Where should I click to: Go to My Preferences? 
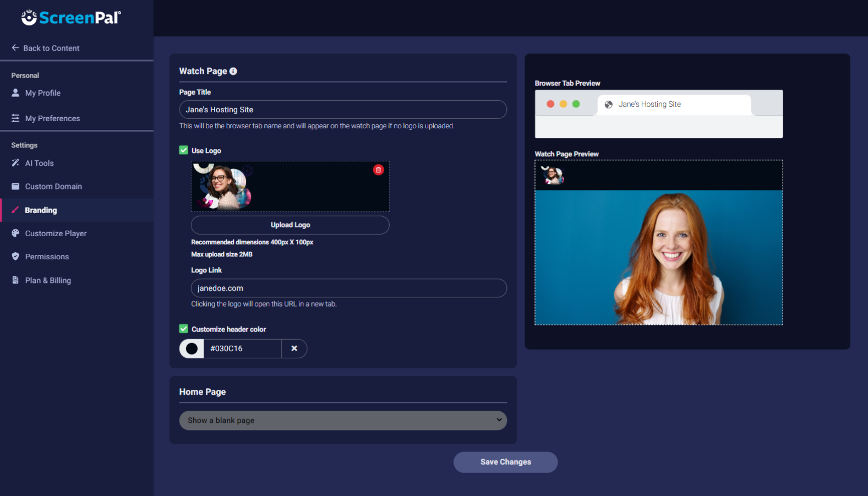(52, 118)
